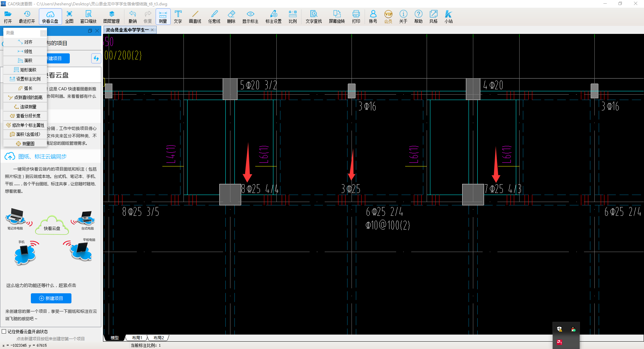Switch to the 灵山县金龙中学学生 drawing tab

(x=127, y=30)
